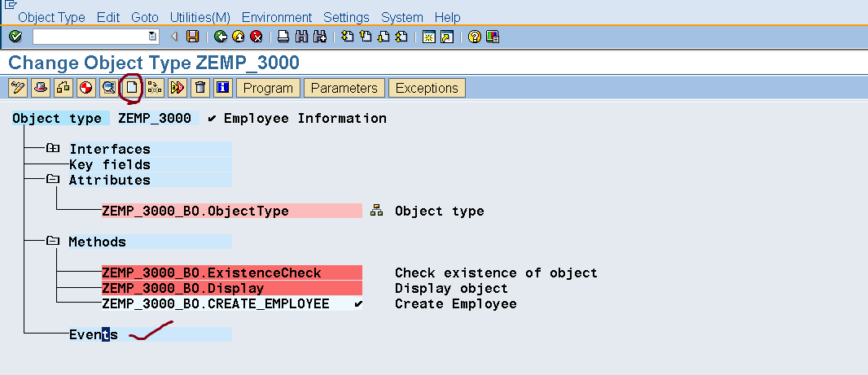The width and height of the screenshot is (868, 375).
Task: Go to Next Page icon
Action: click(384, 37)
